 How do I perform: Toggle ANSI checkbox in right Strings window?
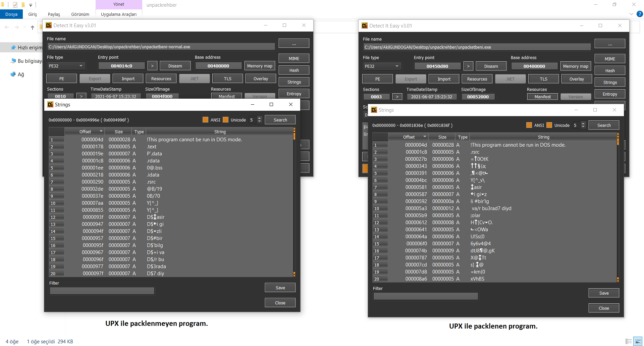pyautogui.click(x=529, y=125)
